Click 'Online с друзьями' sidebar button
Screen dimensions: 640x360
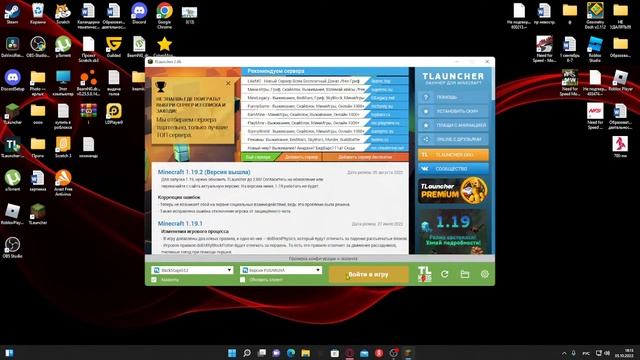[x=453, y=139]
